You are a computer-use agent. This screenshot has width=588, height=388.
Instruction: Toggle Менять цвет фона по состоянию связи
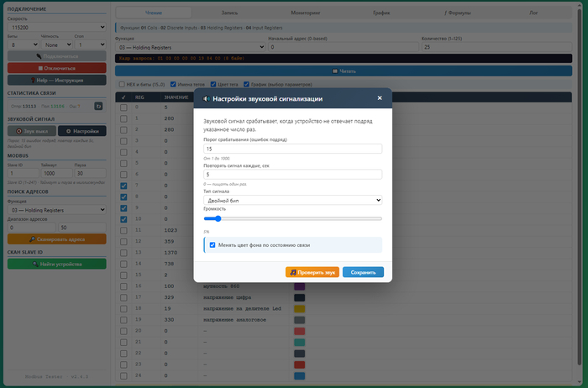[213, 244]
